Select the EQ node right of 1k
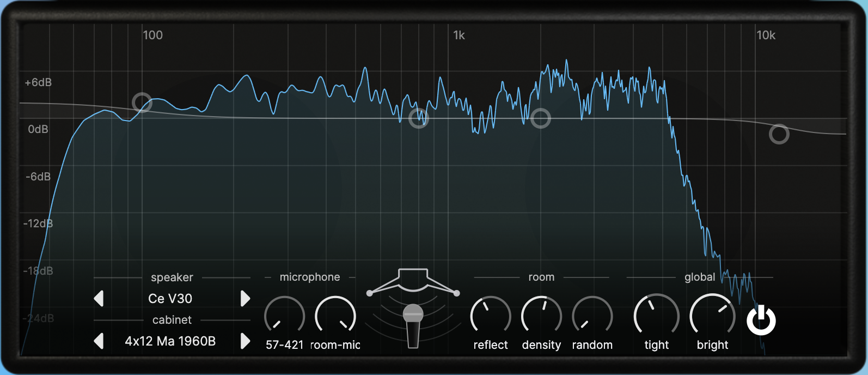The width and height of the screenshot is (868, 375). coord(541,118)
